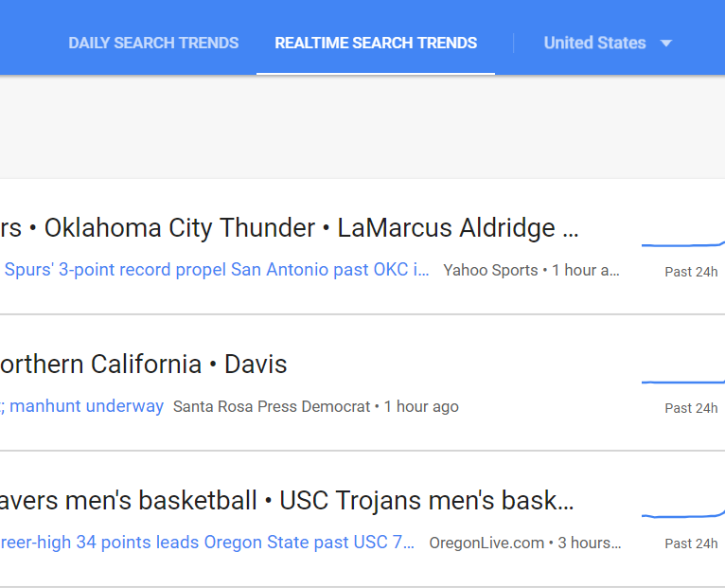
Task: Click the USC Trojans story trend sparkline
Action: pyautogui.click(x=683, y=516)
